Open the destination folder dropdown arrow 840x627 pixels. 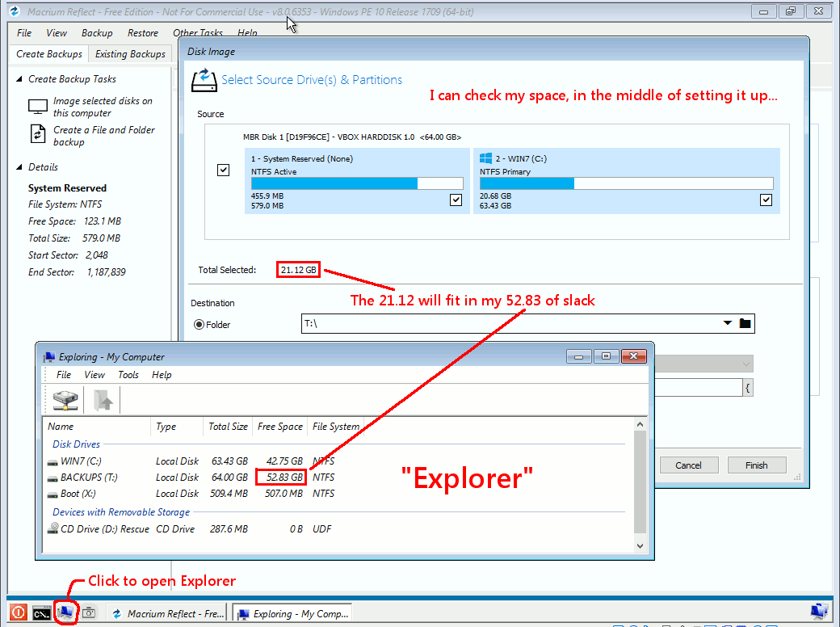[x=727, y=323]
